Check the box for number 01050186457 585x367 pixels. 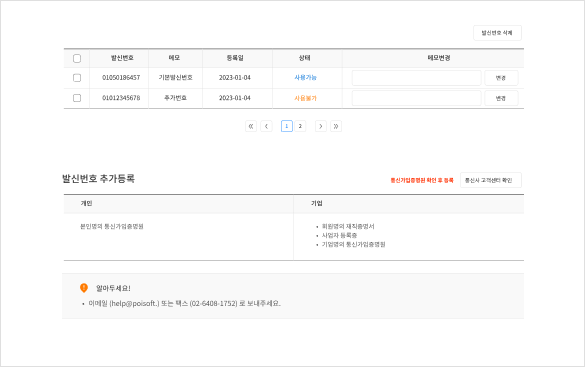(x=77, y=78)
